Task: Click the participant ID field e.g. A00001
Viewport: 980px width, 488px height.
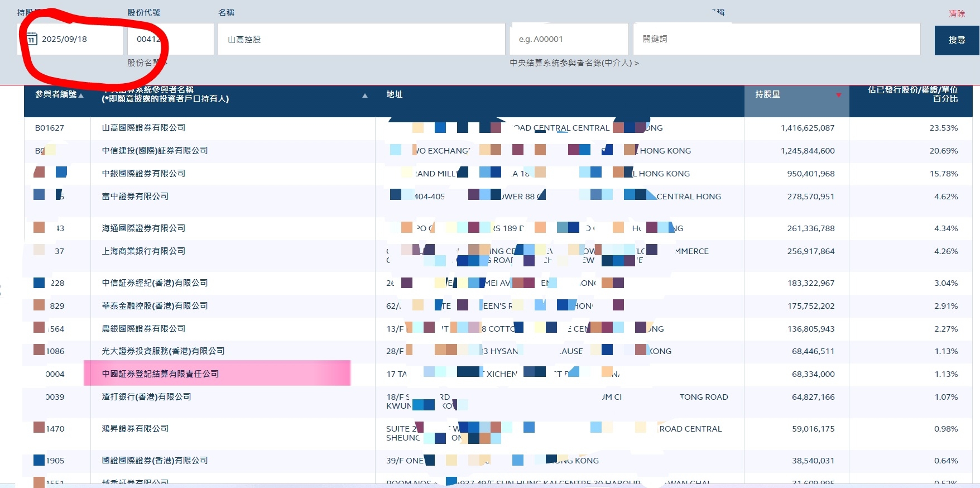Action: coord(569,39)
